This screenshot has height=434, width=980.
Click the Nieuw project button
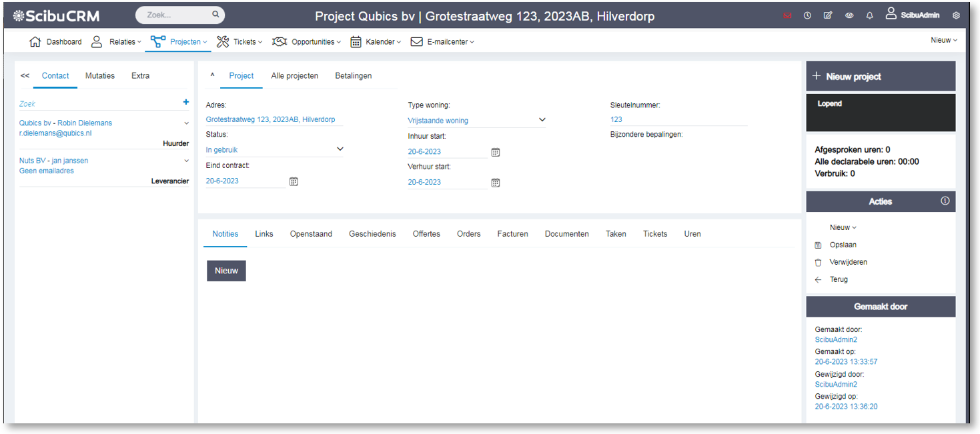[881, 76]
